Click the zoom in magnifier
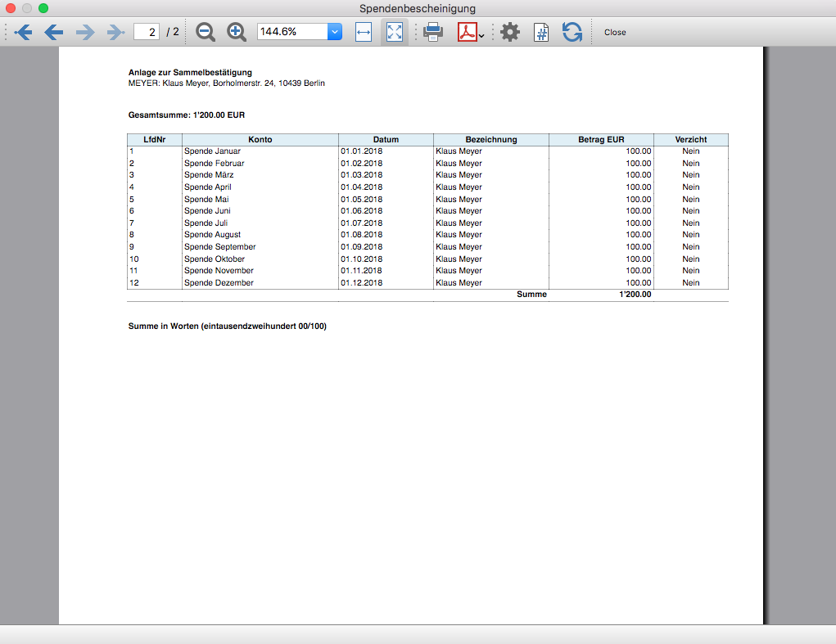836x644 pixels. click(237, 32)
